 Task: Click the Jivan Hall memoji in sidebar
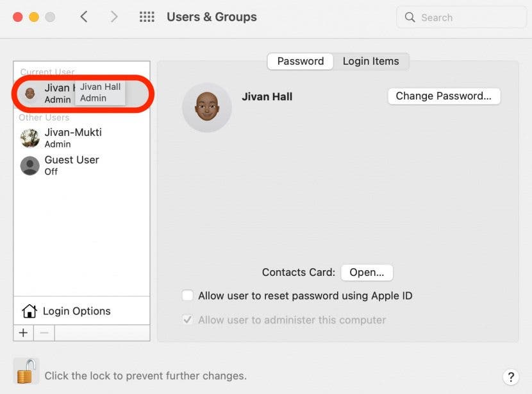pos(30,94)
